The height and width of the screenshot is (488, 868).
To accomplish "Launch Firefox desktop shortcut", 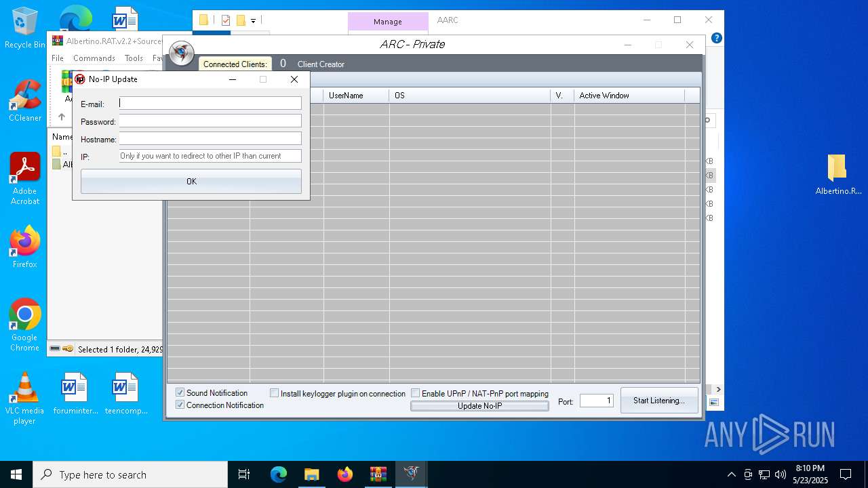I will 25,247.
